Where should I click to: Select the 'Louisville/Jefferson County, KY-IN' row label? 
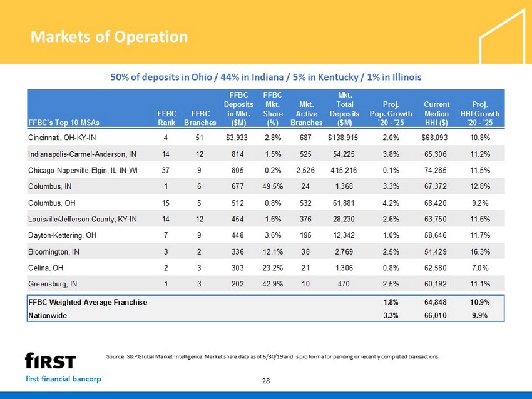83,219
